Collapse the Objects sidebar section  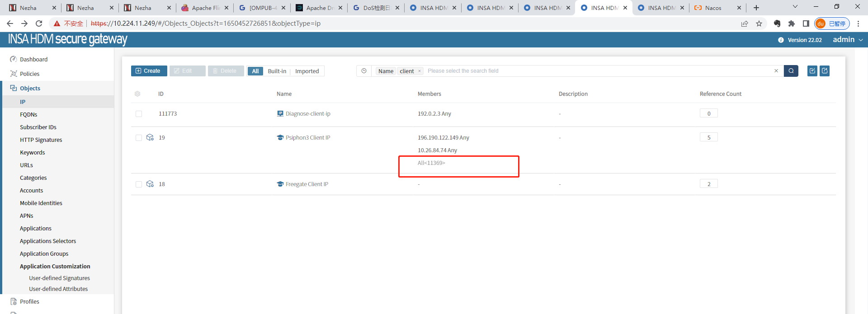tap(30, 89)
